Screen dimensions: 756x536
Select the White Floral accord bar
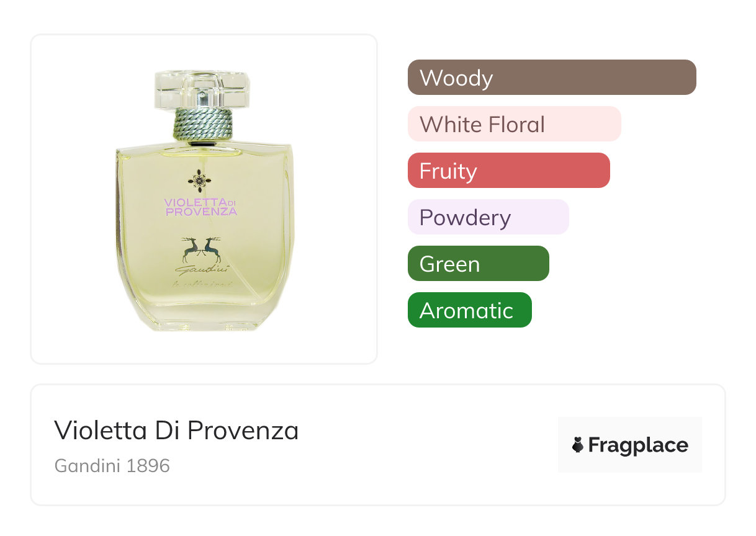pos(514,124)
